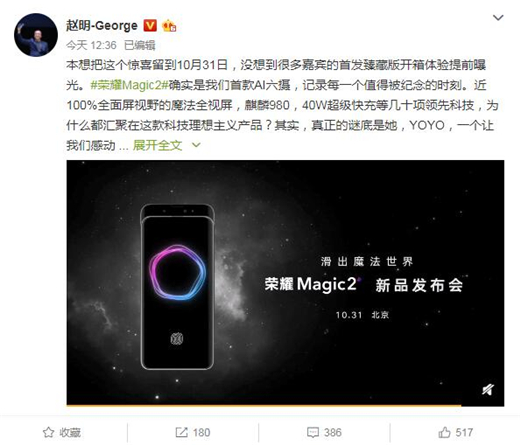Open the 386 comments count
The width and height of the screenshot is (520, 445).
pyautogui.click(x=333, y=433)
